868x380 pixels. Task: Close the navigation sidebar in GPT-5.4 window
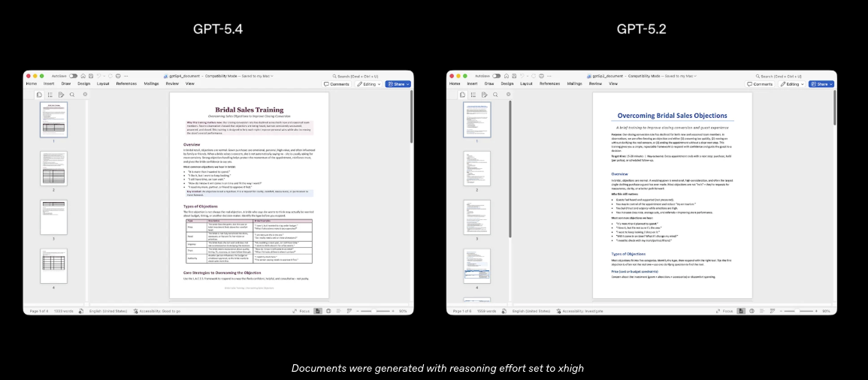pos(85,95)
